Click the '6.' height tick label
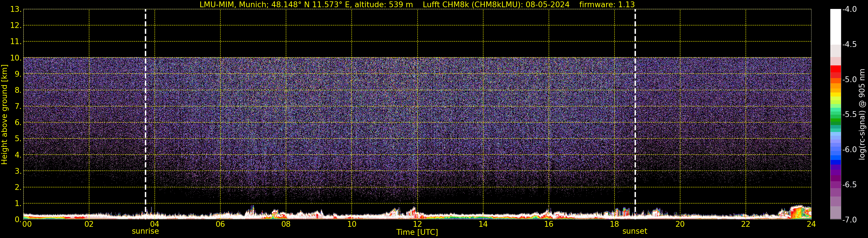868x238 pixels. tap(18, 123)
